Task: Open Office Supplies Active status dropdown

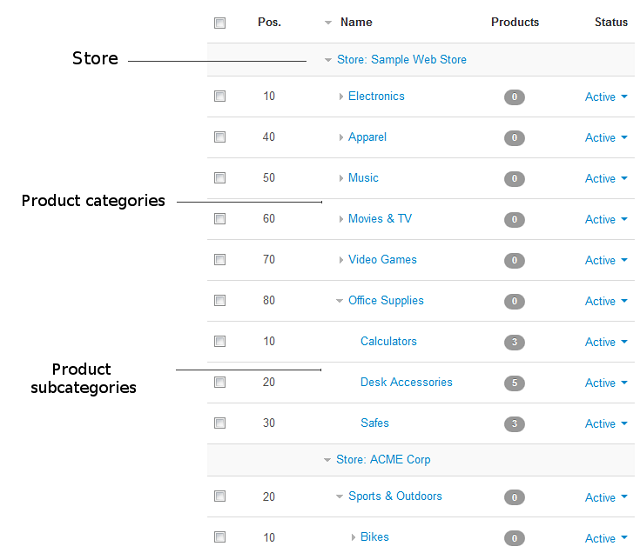Action: 606,301
